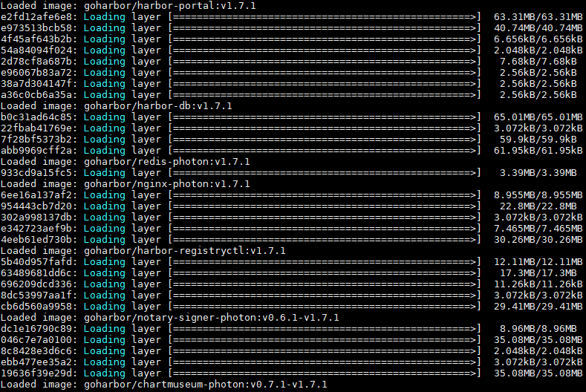Click the size value 63.31MB/63.31MB
Image resolution: width=586 pixels, height=392 pixels.
[x=538, y=17]
